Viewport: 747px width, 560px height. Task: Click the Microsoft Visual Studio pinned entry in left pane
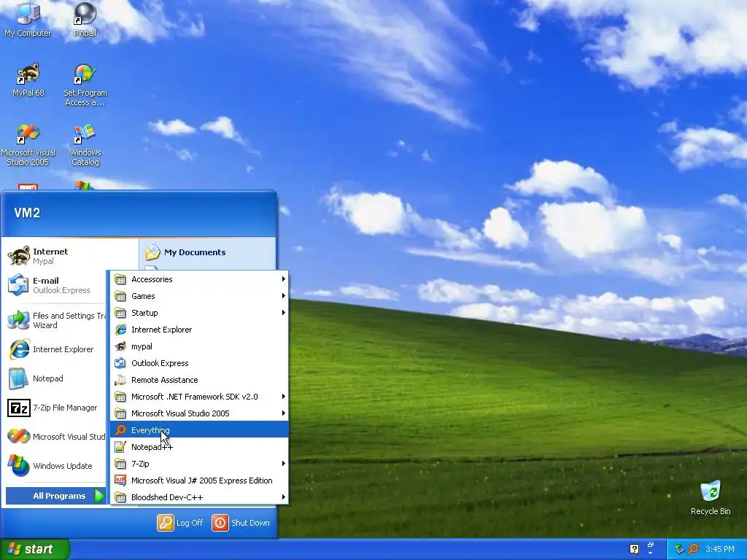click(57, 437)
